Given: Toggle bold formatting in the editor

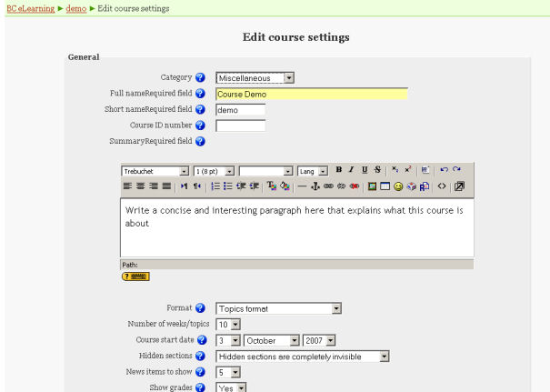Looking at the screenshot, I should (x=339, y=170).
